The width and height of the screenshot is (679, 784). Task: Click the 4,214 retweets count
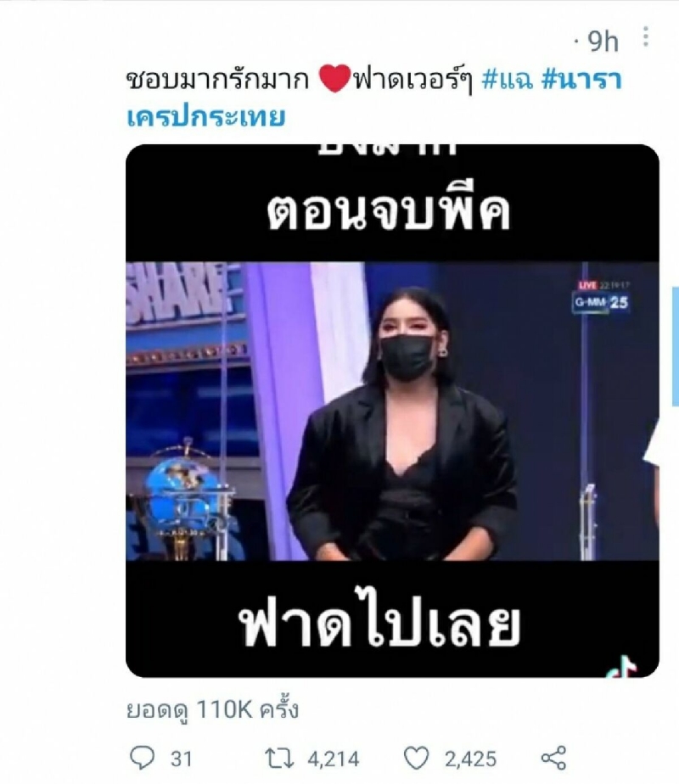click(334, 759)
